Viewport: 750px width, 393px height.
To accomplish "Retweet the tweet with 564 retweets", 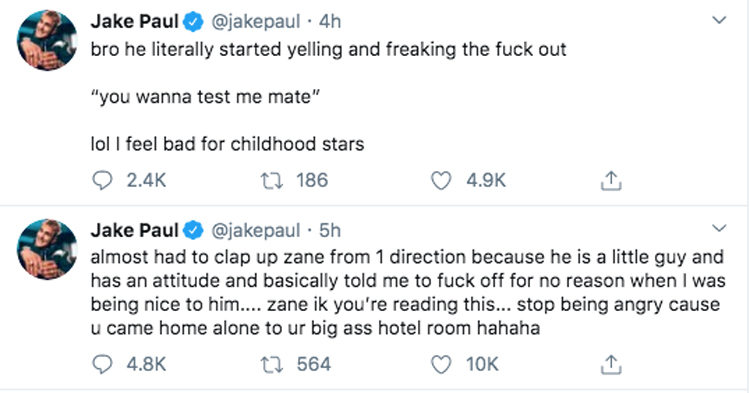I will (272, 364).
